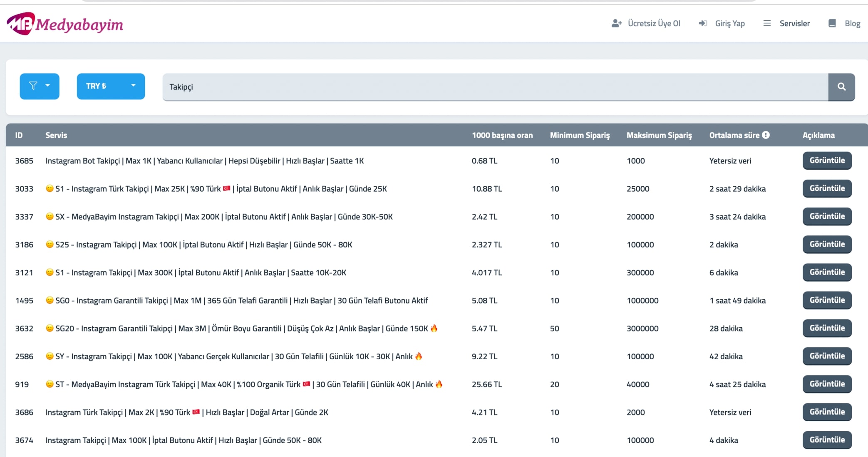The height and width of the screenshot is (457, 868).
Task: Select S1 - Instagram Takipçi Max 300K
Action: coord(196,272)
